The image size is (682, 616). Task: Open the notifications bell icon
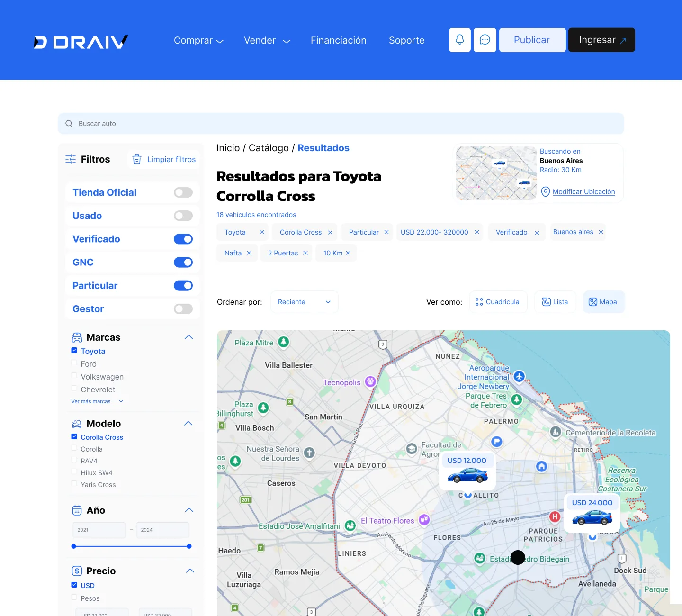tap(459, 40)
